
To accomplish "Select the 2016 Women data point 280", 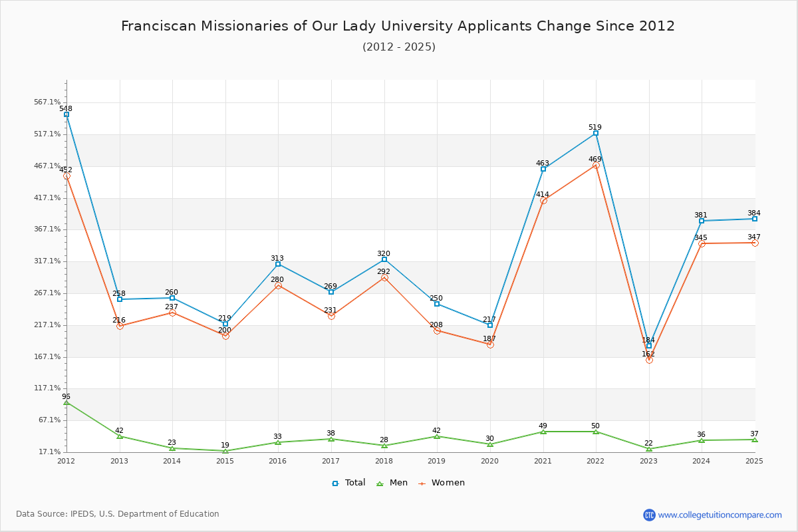I will 278,285.
